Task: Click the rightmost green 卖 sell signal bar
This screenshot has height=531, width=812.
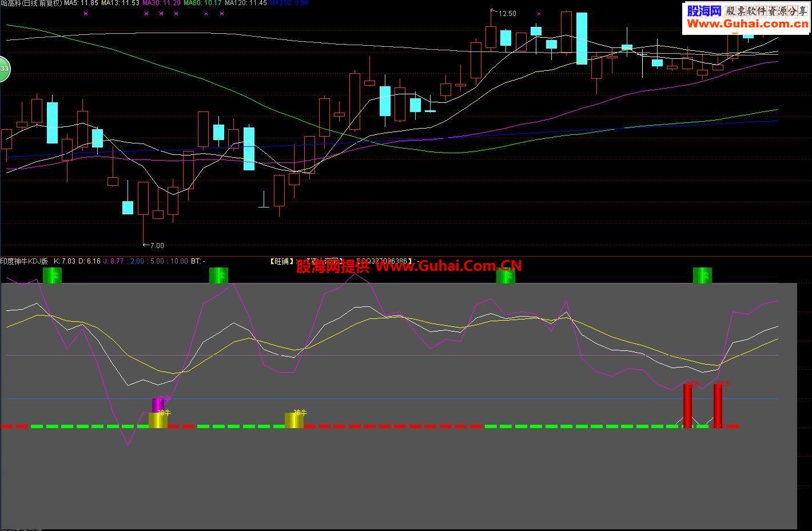Action: click(702, 276)
